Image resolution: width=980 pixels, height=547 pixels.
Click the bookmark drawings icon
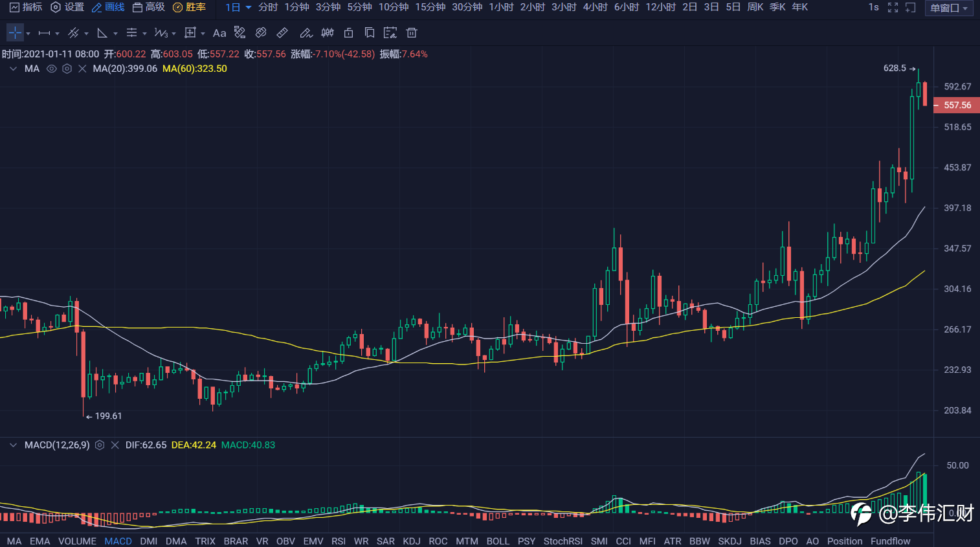click(x=370, y=32)
